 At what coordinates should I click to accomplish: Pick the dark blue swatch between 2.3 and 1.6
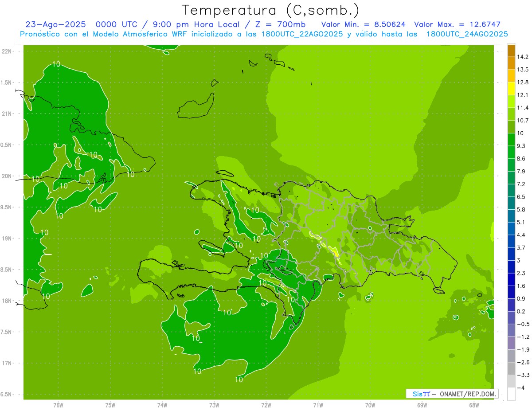pos(511,279)
